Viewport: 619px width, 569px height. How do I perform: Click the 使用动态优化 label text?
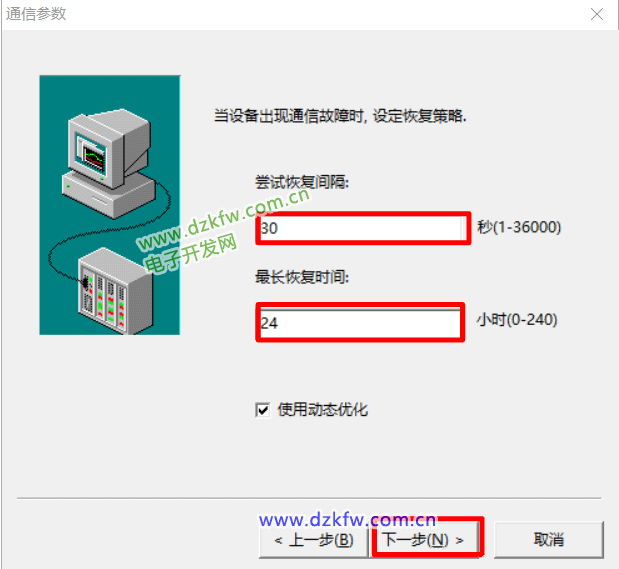(x=323, y=409)
